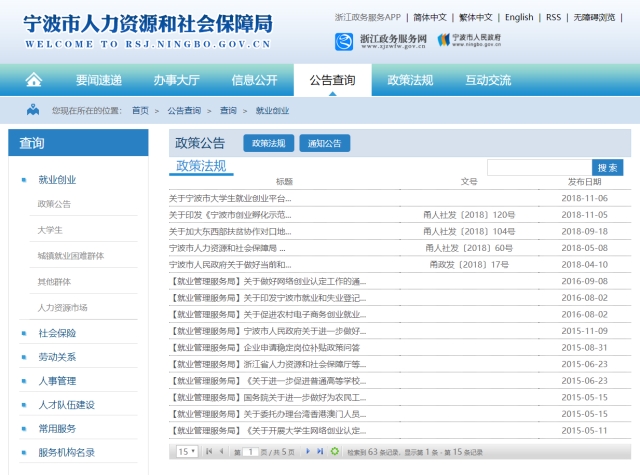Jump to the last page arrow
Image resolution: width=640 pixels, height=475 pixels.
click(320, 452)
